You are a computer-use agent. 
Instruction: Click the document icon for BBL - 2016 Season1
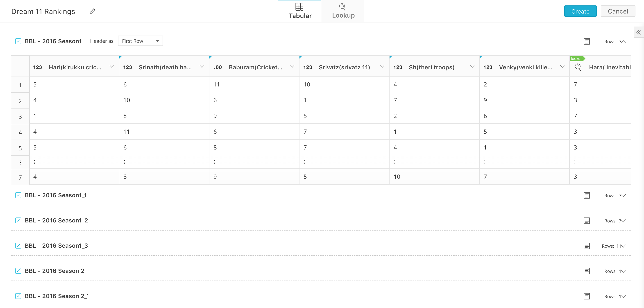pyautogui.click(x=587, y=41)
